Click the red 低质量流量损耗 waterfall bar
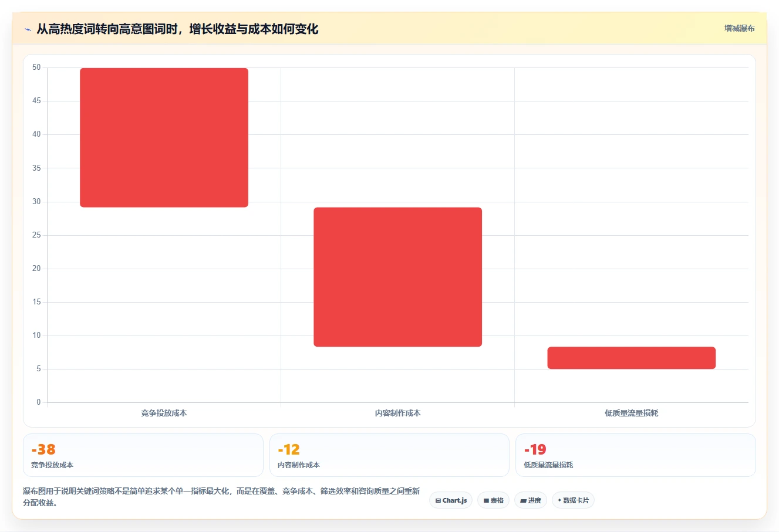Image resolution: width=779 pixels, height=532 pixels. pos(631,358)
